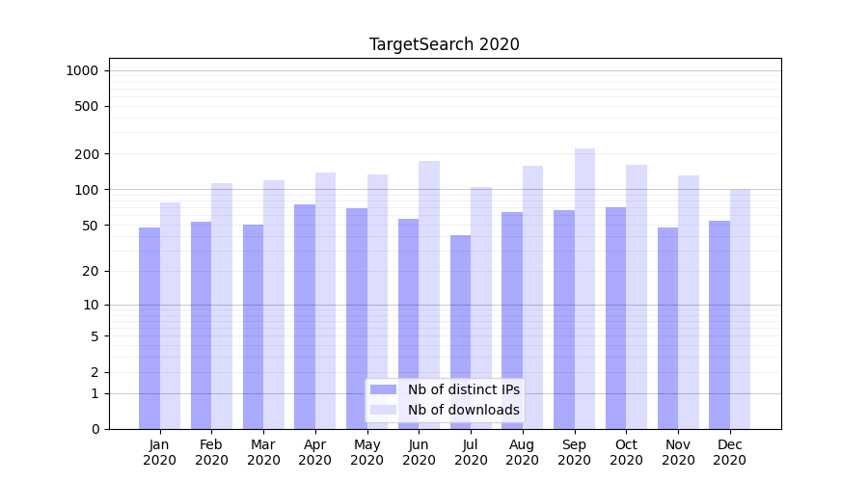Select the Sep 2020 downloads bar
The width and height of the screenshot is (868, 482).
[x=584, y=289]
